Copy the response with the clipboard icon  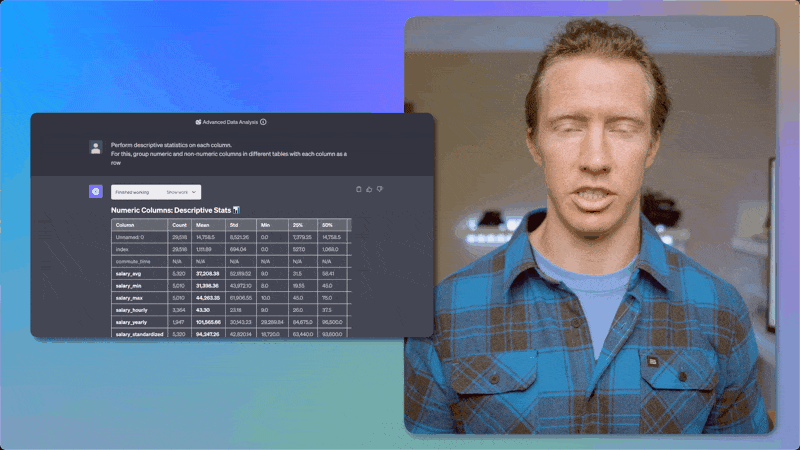pos(359,189)
